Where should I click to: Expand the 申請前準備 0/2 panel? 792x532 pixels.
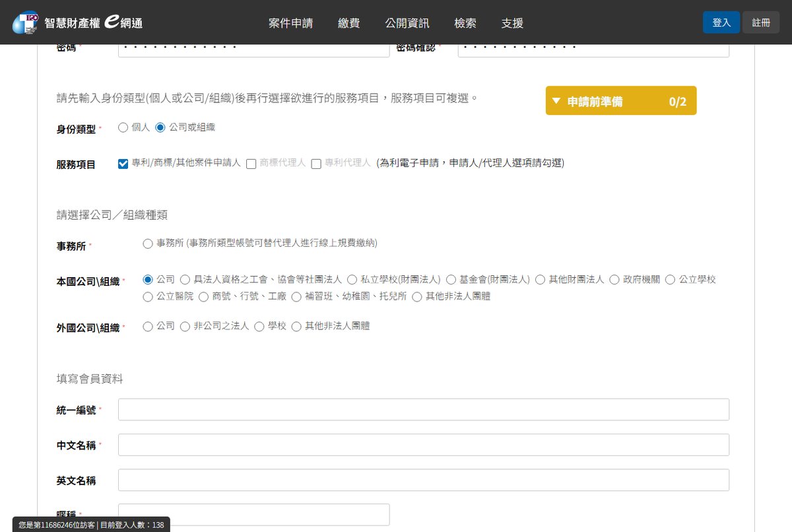621,100
